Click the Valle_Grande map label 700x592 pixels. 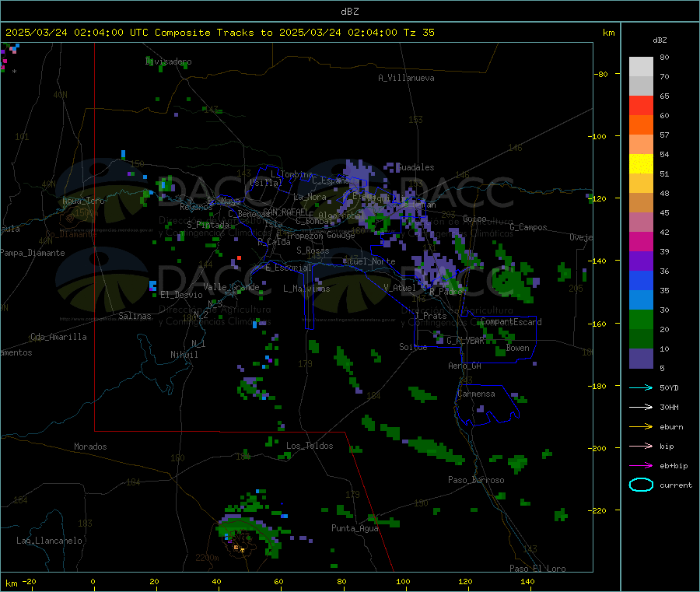[x=231, y=287]
